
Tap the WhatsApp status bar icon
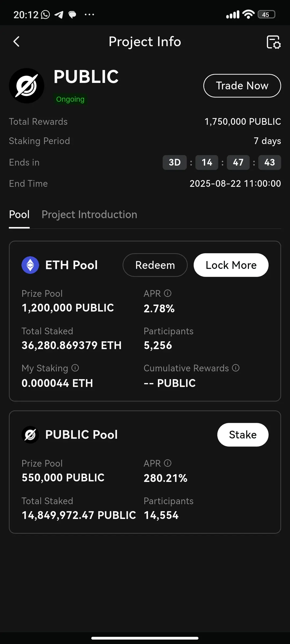tap(45, 14)
